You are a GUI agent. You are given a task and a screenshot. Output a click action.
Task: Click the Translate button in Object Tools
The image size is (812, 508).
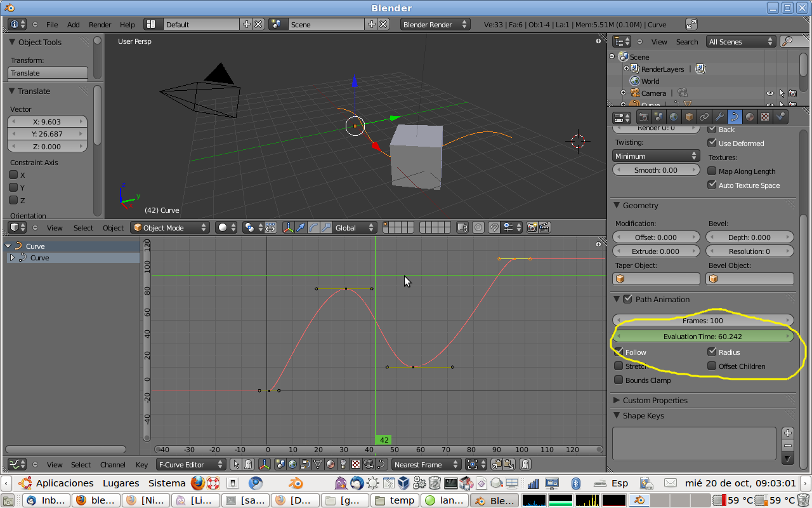click(x=48, y=73)
